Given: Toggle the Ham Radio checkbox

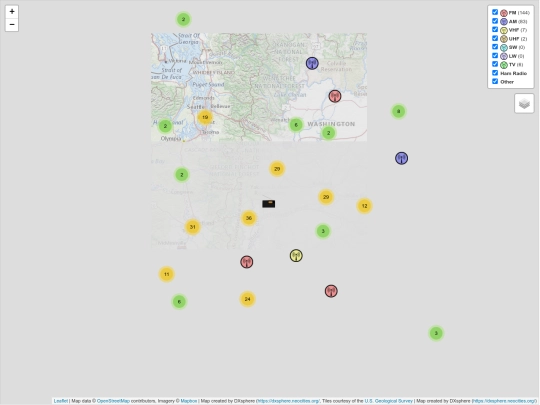Looking at the screenshot, I should pyautogui.click(x=495, y=73).
